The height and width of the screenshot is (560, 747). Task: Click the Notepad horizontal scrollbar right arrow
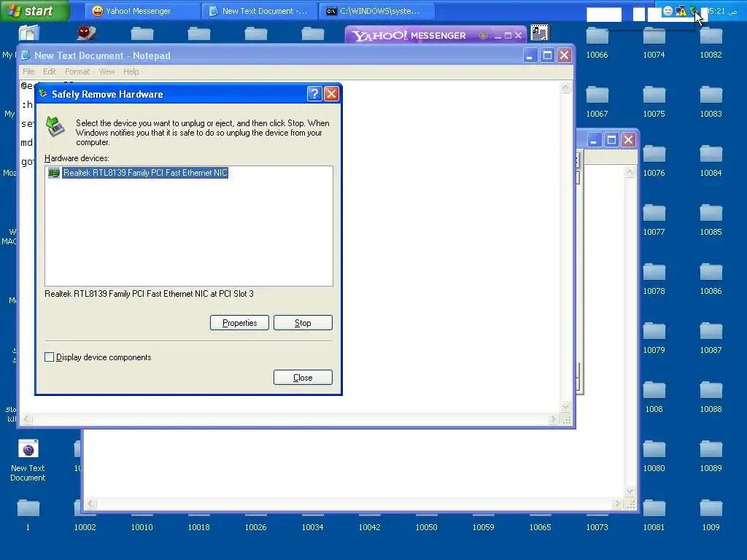tap(553, 419)
